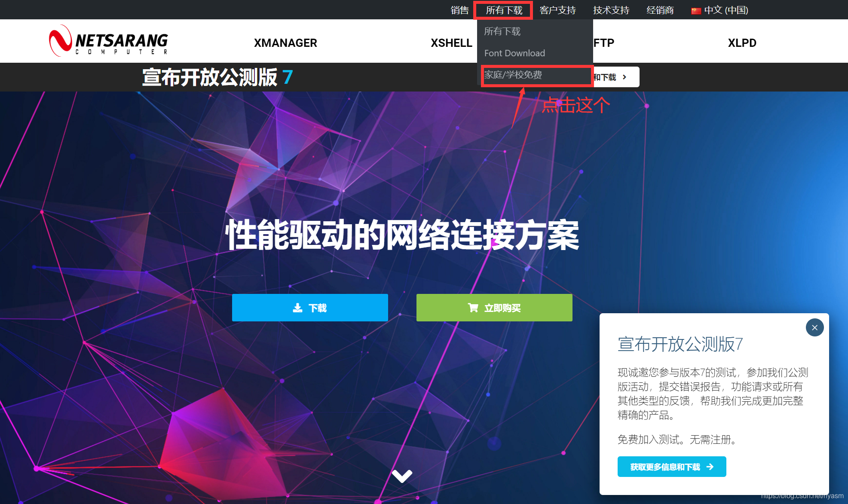The image size is (848, 504).
Task: Click the blue 下载 button
Action: click(x=309, y=308)
